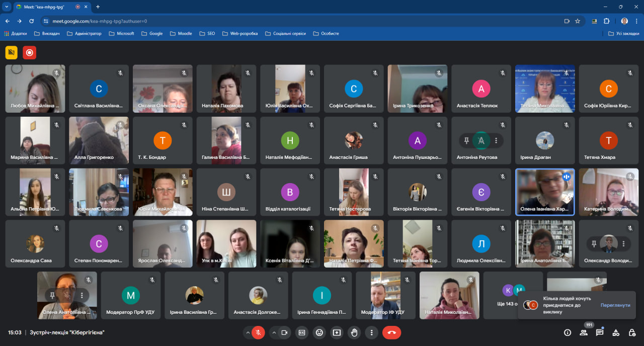Screen dimensions: 644x346
Task: Start presenting your screen
Action: point(336,332)
